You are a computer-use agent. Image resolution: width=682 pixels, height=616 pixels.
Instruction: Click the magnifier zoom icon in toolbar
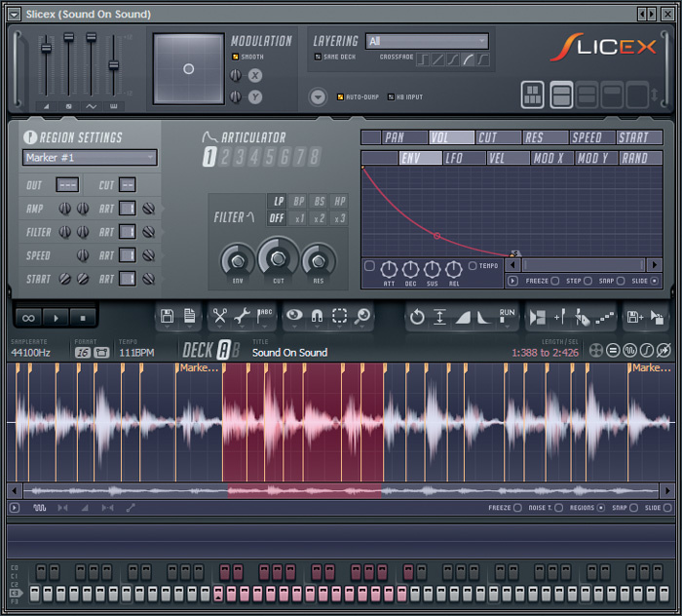tap(362, 316)
